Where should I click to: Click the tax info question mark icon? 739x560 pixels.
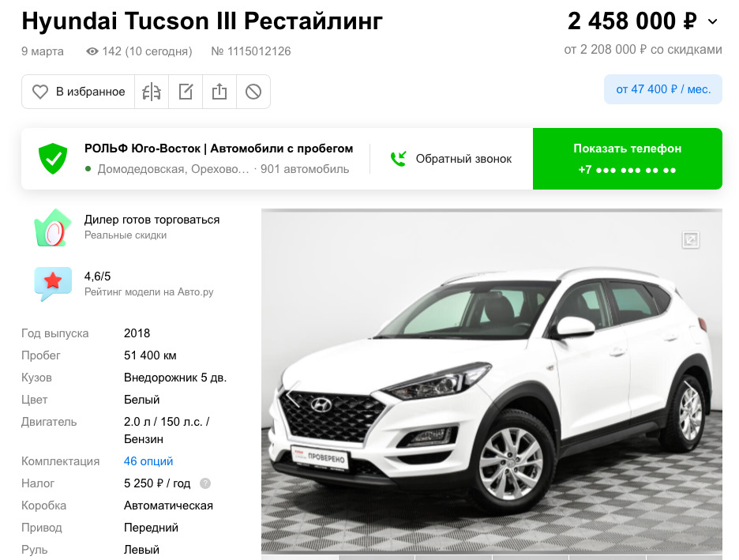click(x=205, y=483)
